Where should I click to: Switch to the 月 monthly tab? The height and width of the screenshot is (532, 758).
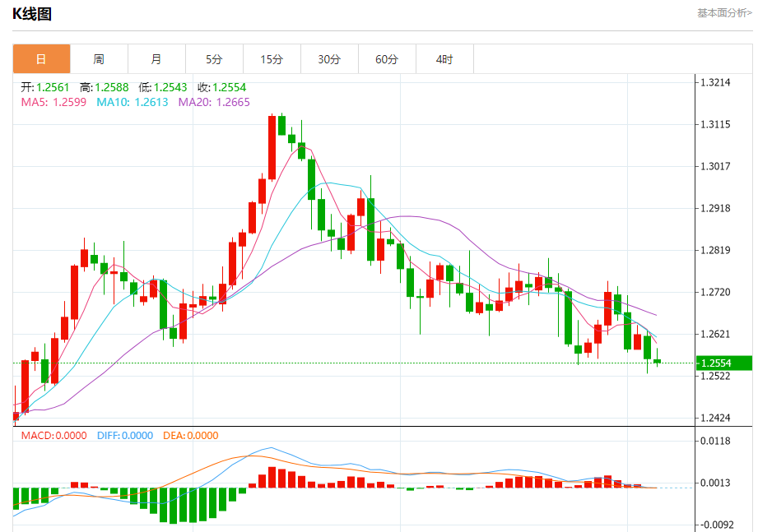[x=156, y=59]
